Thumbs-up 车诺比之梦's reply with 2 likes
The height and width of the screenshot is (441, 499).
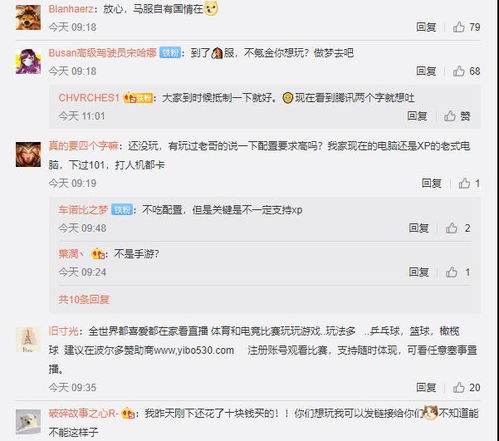click(451, 228)
